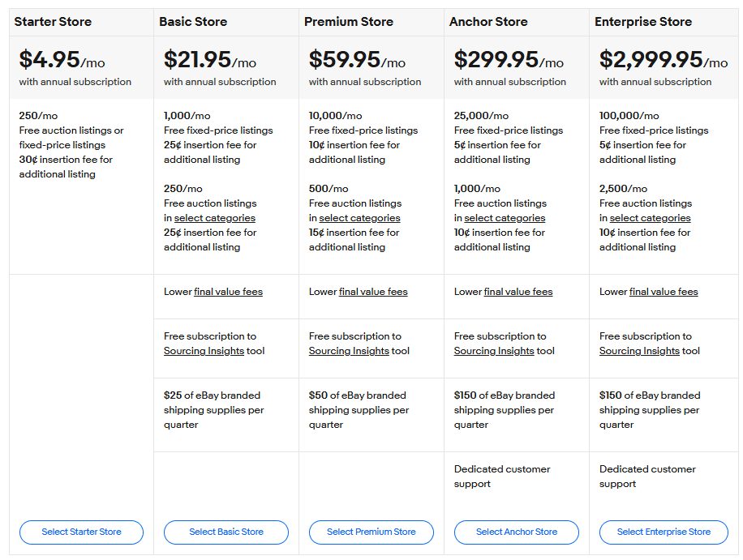The image size is (743, 560).
Task: Click the Select Enterprise Store button
Action: point(664,532)
